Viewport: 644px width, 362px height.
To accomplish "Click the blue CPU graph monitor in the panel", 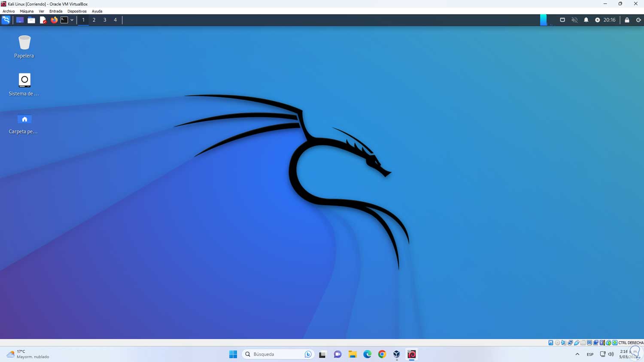I will click(544, 20).
